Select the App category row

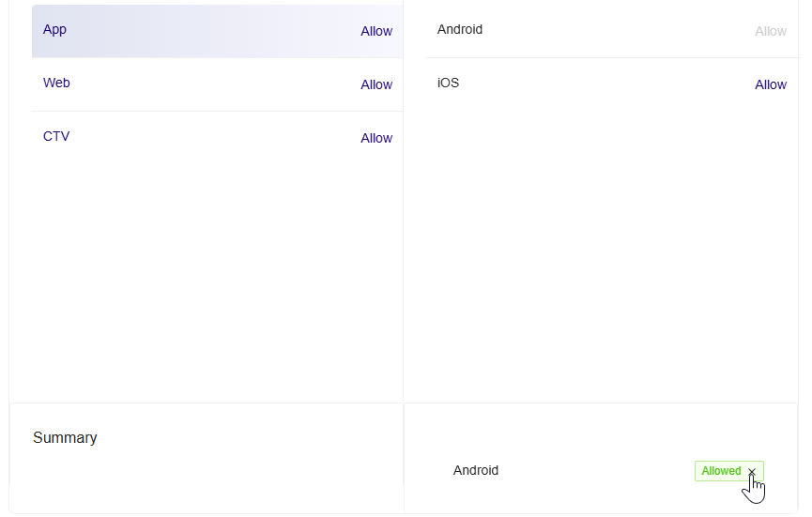[x=218, y=31]
